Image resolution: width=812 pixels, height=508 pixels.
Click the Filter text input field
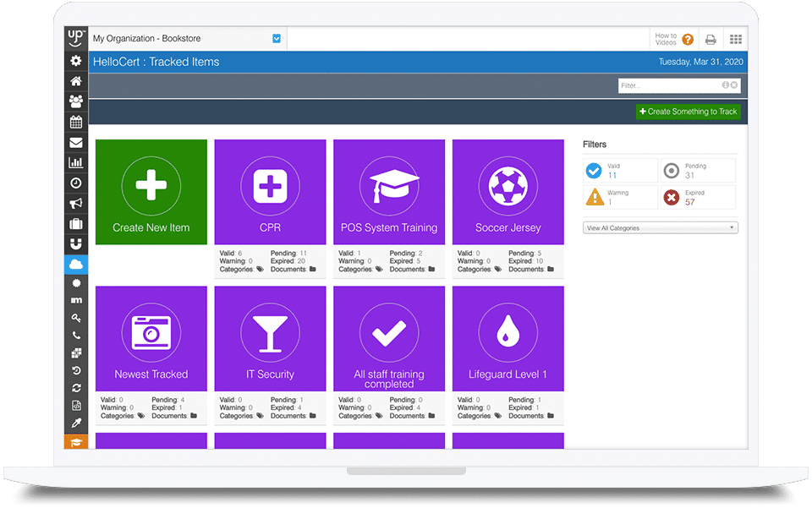[x=668, y=85]
